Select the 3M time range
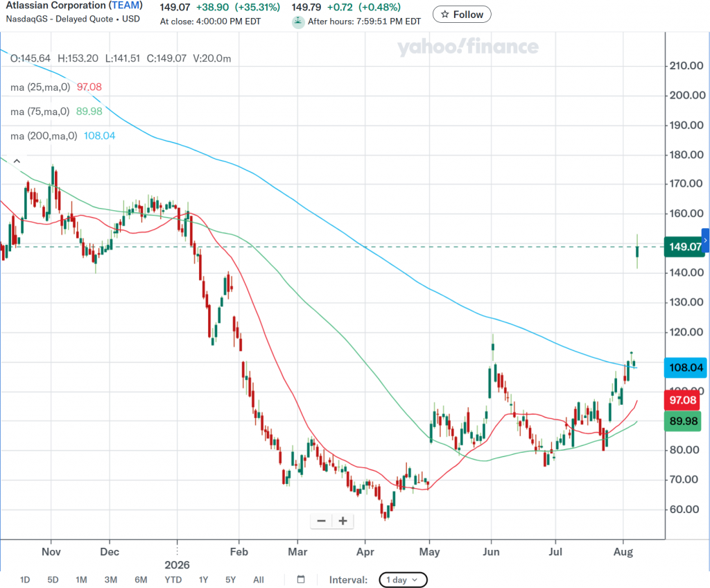Screen dimensions: 710x588 click(x=110, y=580)
